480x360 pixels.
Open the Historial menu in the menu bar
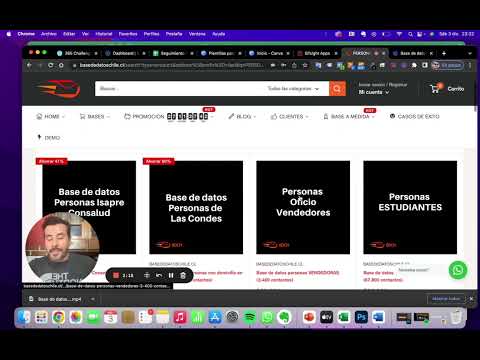pyautogui.click(x=104, y=34)
